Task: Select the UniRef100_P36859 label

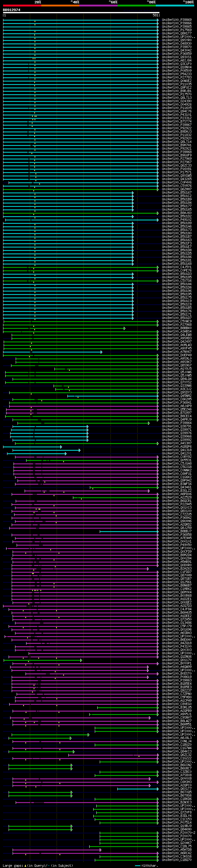Action: pos(177,54)
